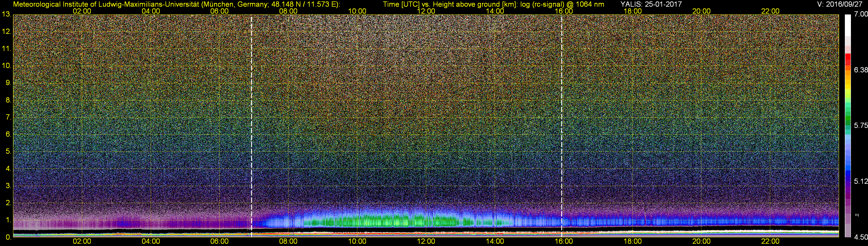The image size is (868, 246).
Task: Click the 13 km height axis label
Action: 6,14
